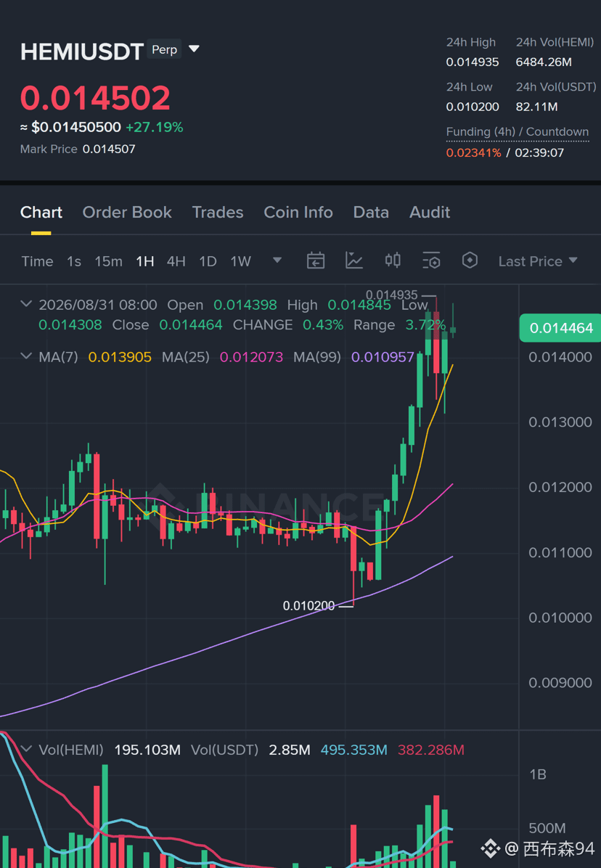Image resolution: width=601 pixels, height=868 pixels.
Task: Open the trading pair dropdown arrow
Action: [194, 49]
